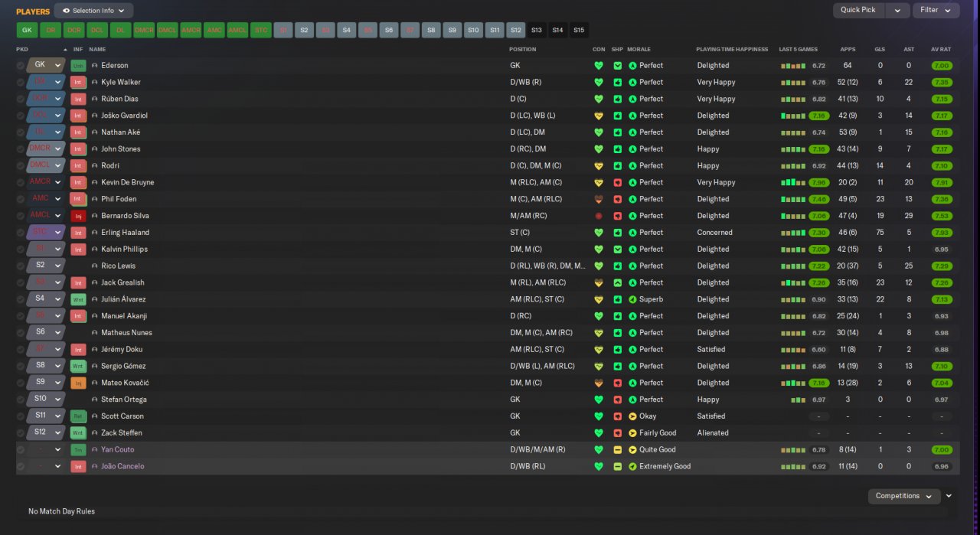The width and height of the screenshot is (980, 535).
Task: Open the Competitions dropdown
Action: click(904, 496)
